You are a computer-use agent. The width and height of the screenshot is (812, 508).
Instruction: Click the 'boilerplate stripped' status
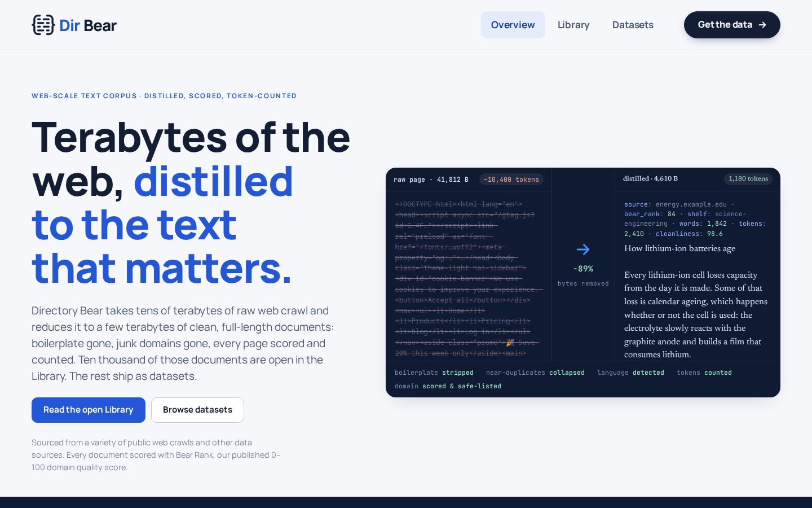point(434,373)
